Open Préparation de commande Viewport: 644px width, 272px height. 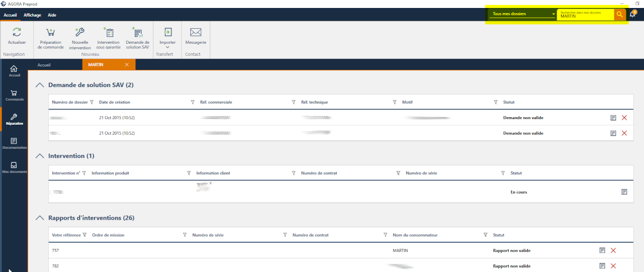coord(50,33)
